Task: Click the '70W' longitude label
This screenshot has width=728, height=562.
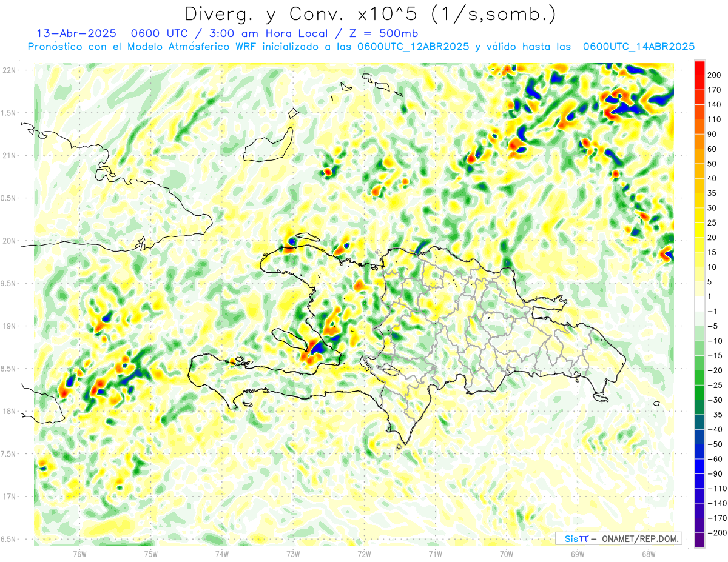Action: (507, 554)
